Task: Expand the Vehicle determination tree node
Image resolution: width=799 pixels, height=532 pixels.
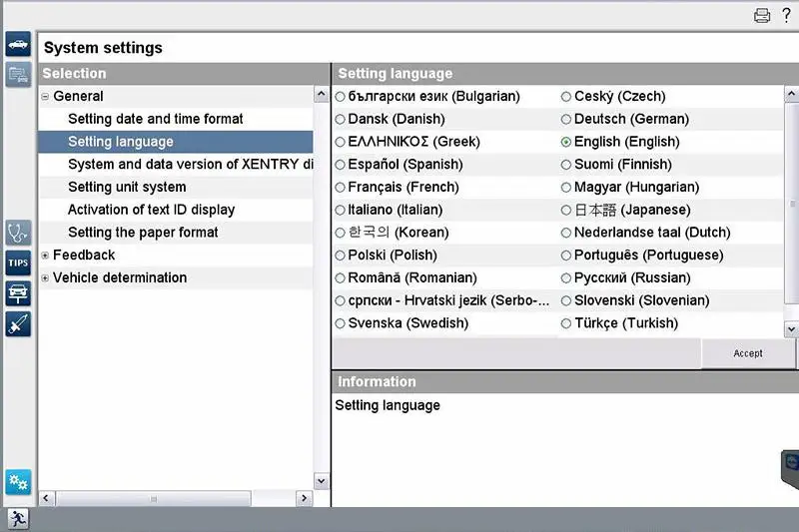Action: click(45, 277)
